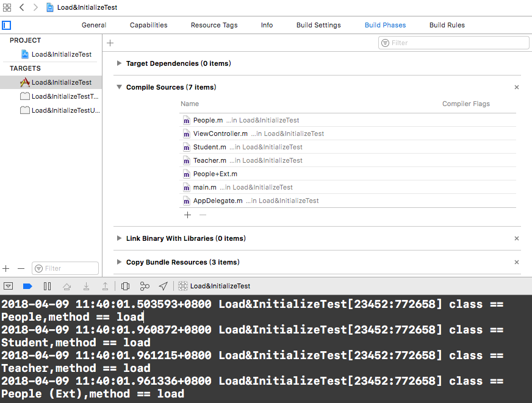This screenshot has height=403, width=532.
Task: Remove the Compile Sources phase with X
Action: (x=517, y=87)
